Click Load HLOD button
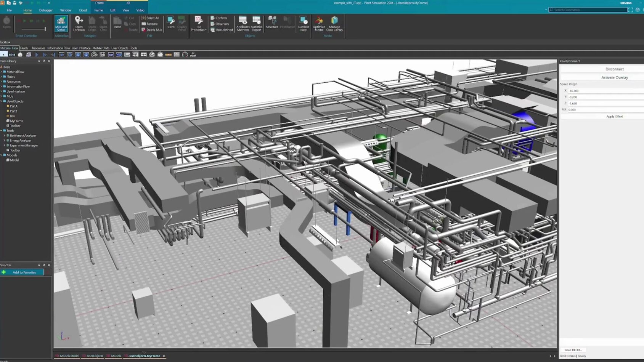The image size is (644, 362). coord(573,350)
